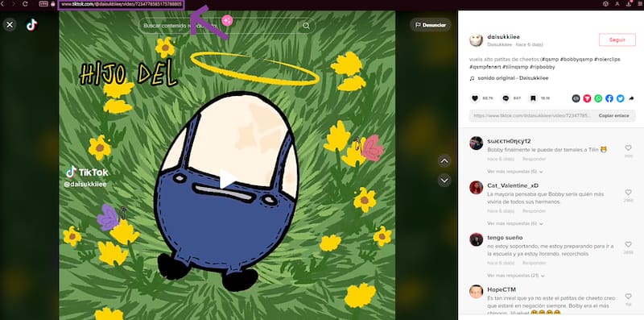Screen dimensions: 644x320
Task: Open Cat_Valentine_xD username
Action: 513,185
